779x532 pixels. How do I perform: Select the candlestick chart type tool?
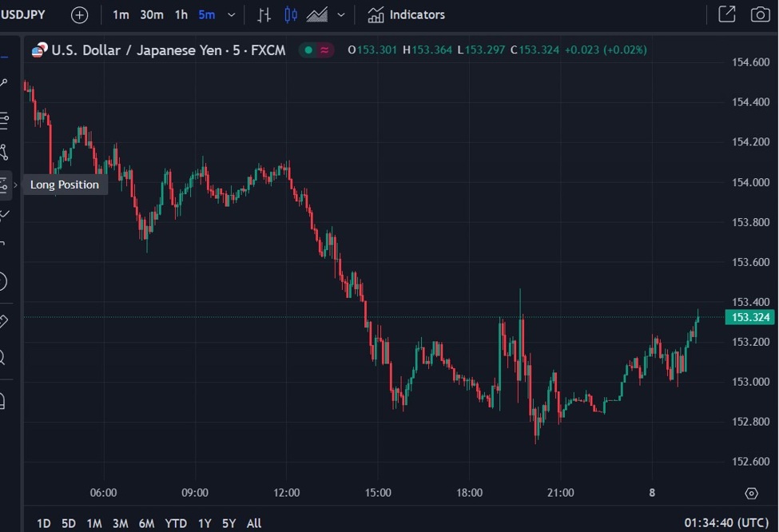pos(291,14)
